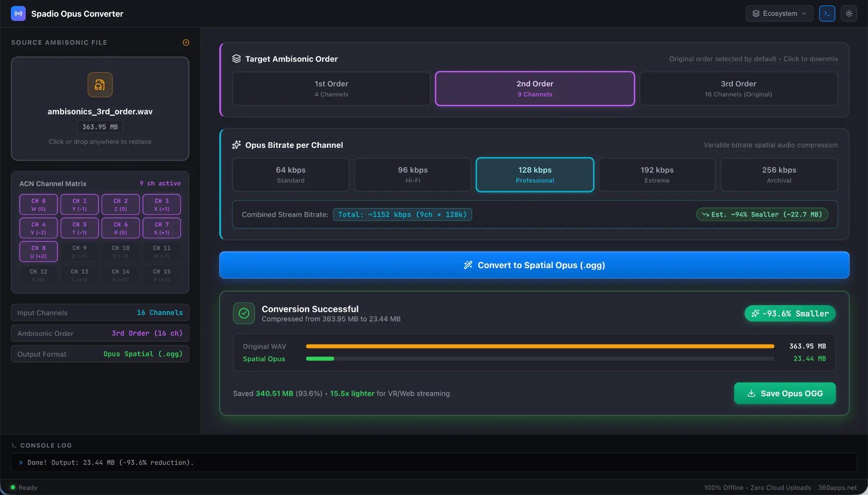Select the 1st Order 4 Channels option
The image size is (868, 495).
click(x=331, y=89)
